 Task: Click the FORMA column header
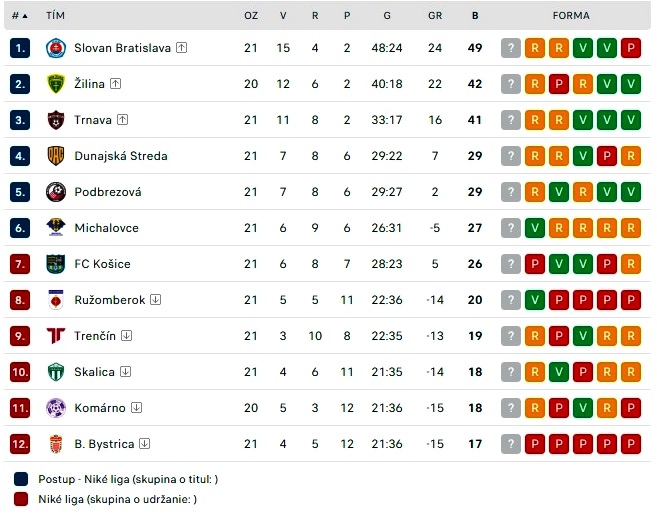point(571,16)
